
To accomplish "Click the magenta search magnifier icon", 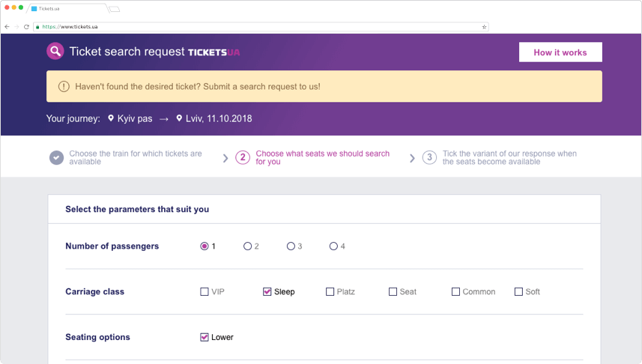I will (55, 51).
